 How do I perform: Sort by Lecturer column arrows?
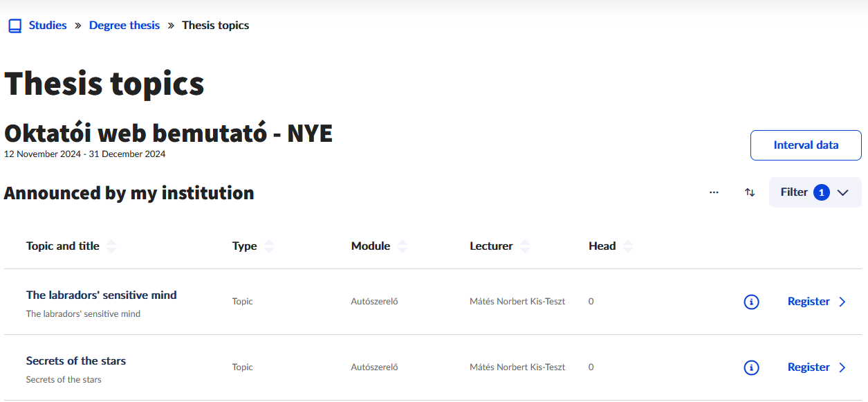point(525,246)
